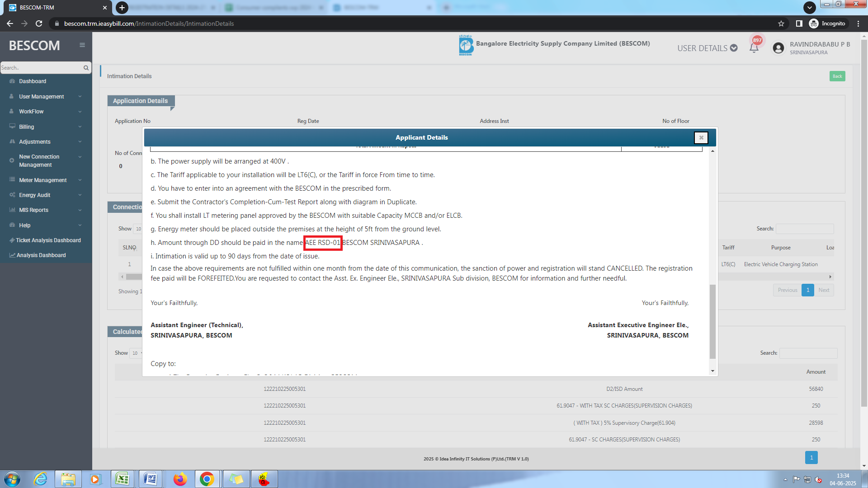This screenshot has width=868, height=488.
Task: Close the Applicant Details dialog
Action: click(x=701, y=138)
